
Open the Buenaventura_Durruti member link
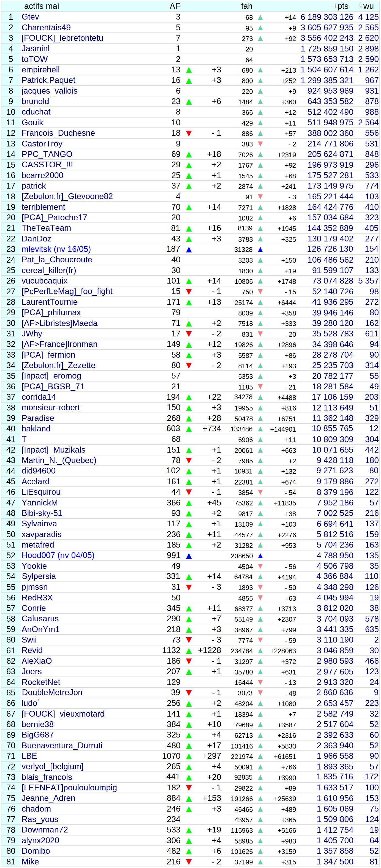coord(62,746)
